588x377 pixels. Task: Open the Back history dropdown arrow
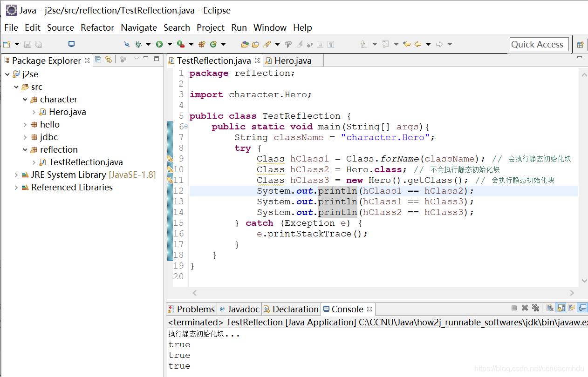428,44
